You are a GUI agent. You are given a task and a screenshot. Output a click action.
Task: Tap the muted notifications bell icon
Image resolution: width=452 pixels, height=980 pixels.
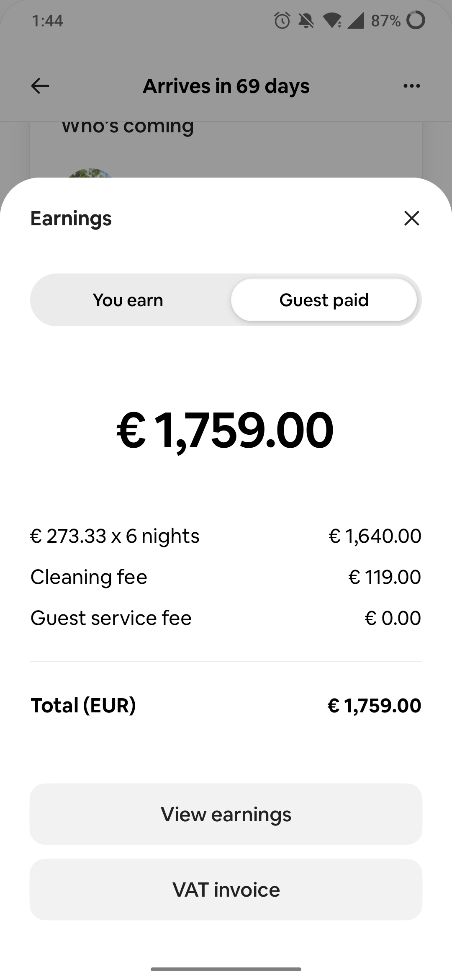(x=306, y=21)
